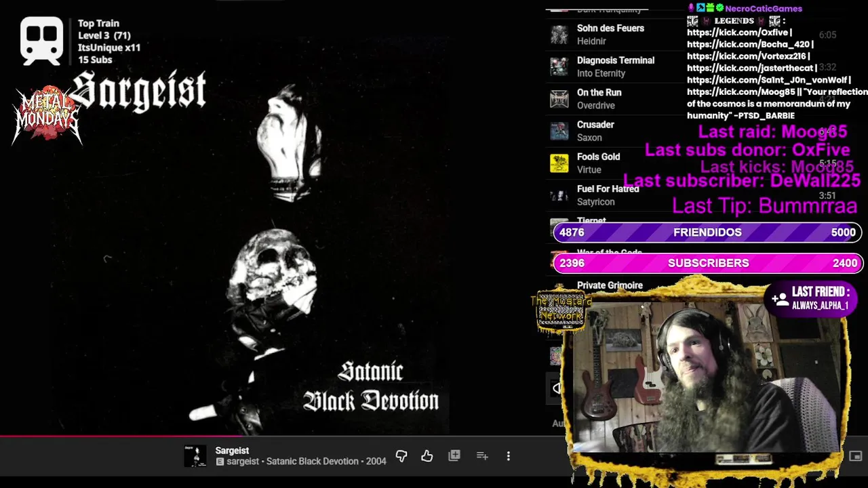The image size is (868, 488).
Task: Select Private Grimoire in the queue
Action: pos(610,285)
